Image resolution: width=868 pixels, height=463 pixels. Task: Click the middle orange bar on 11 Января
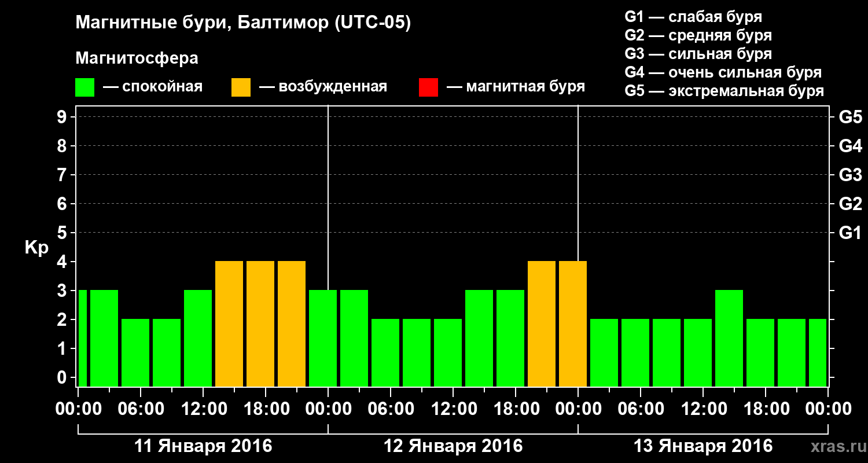tap(260, 324)
